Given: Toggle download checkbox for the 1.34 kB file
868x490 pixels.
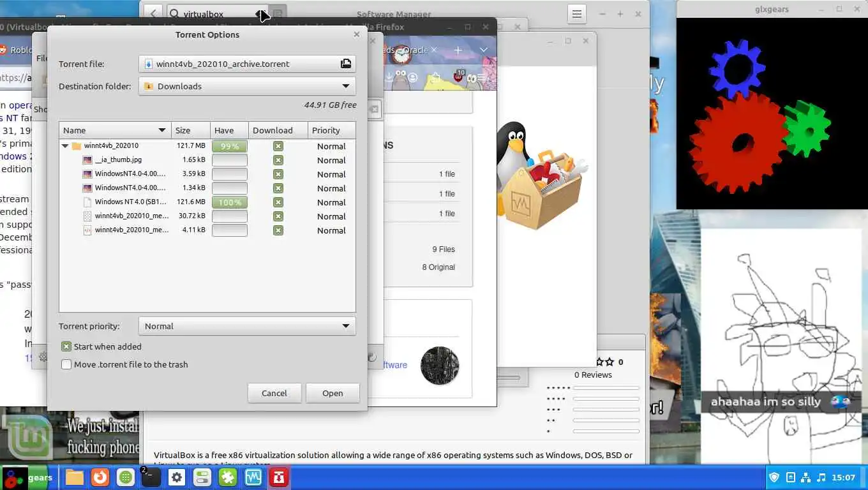Looking at the screenshot, I should click(278, 188).
